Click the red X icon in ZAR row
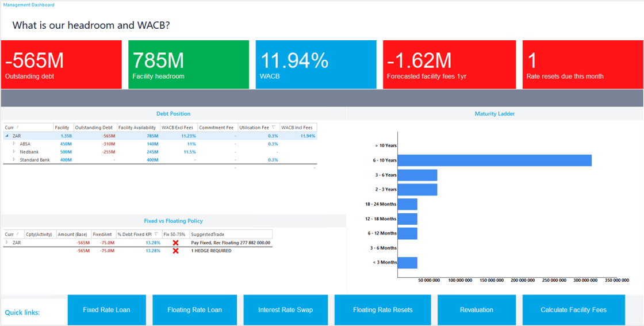Viewport: 644px width, 326px height. 176,243
